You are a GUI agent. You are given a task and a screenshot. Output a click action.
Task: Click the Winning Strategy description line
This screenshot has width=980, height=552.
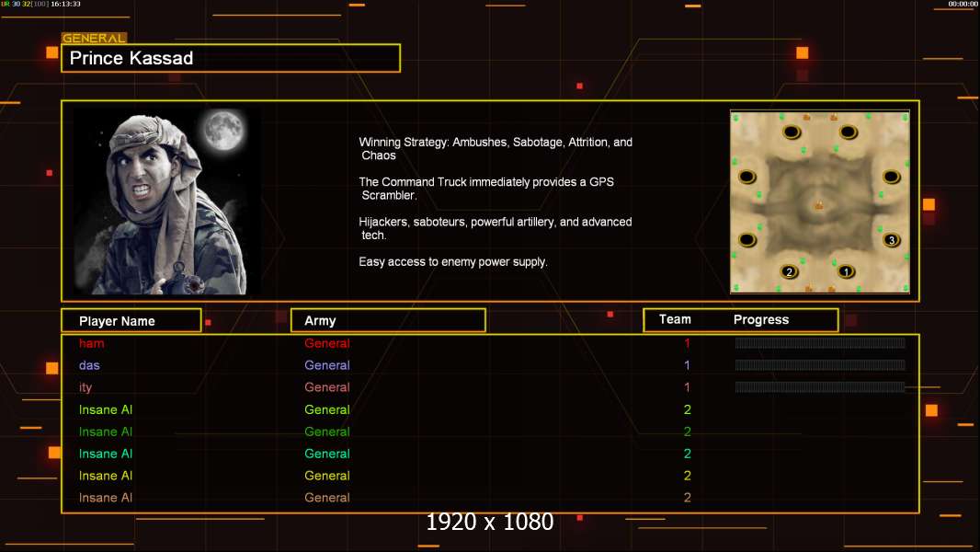[496, 149]
